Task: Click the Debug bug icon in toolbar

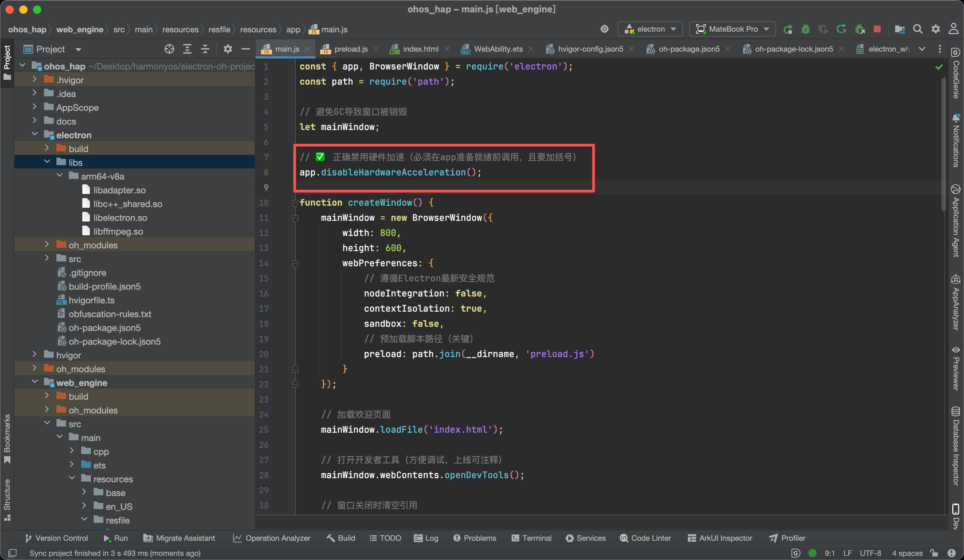Action: click(x=805, y=29)
